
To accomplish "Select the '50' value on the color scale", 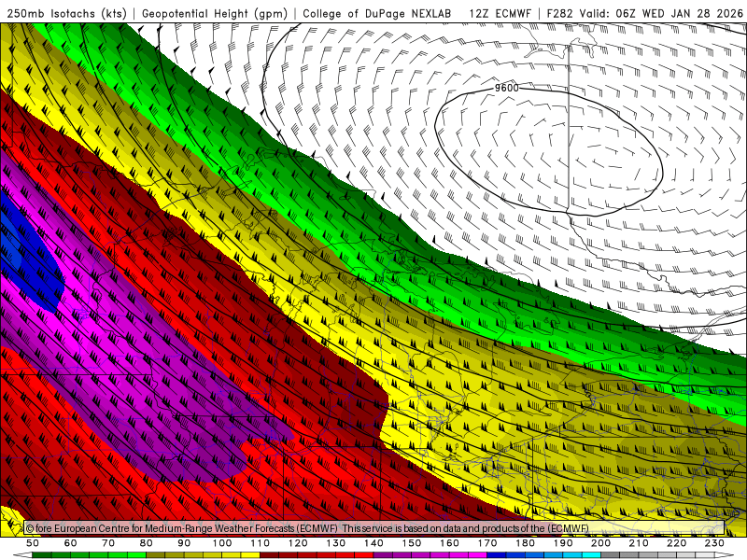I will click(x=33, y=543).
